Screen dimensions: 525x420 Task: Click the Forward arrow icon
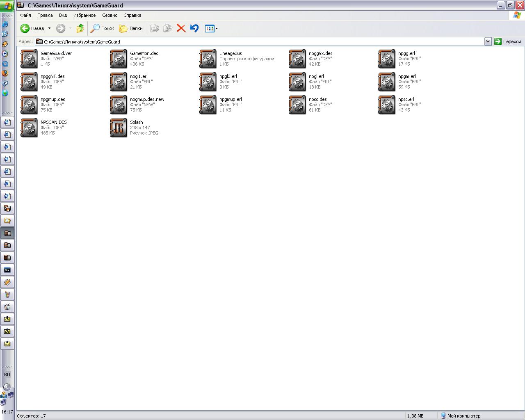(x=61, y=28)
